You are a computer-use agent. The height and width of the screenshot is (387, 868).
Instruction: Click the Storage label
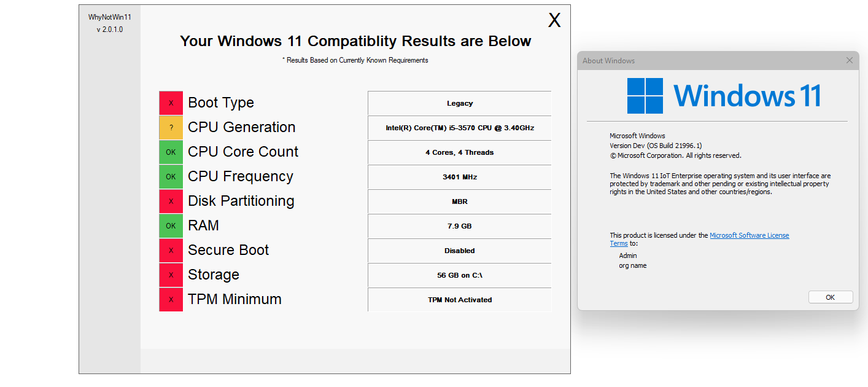coord(214,275)
